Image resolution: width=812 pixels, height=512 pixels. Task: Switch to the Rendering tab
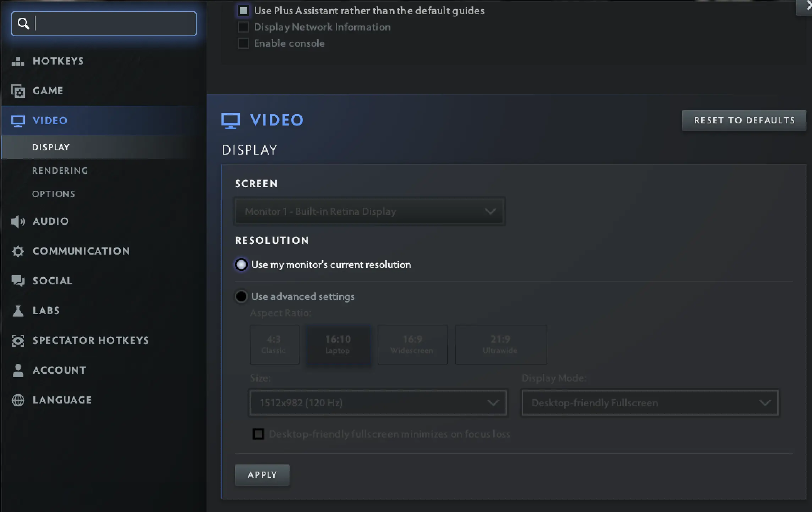(x=60, y=171)
